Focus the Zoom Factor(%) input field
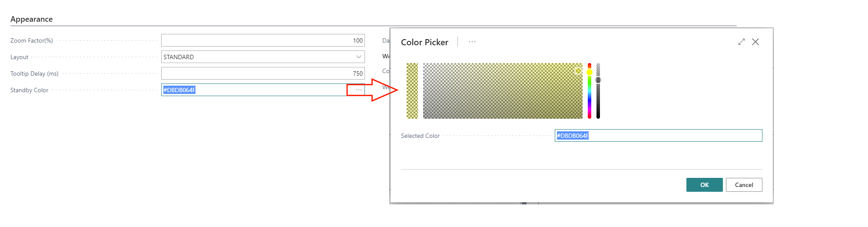 (x=262, y=40)
